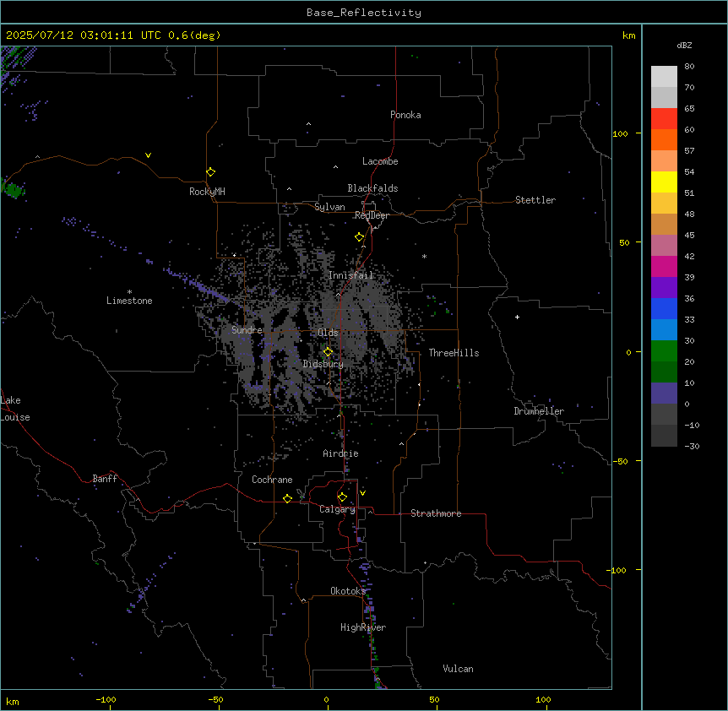Select the Didsbury town label
The image size is (728, 711).
click(323, 364)
